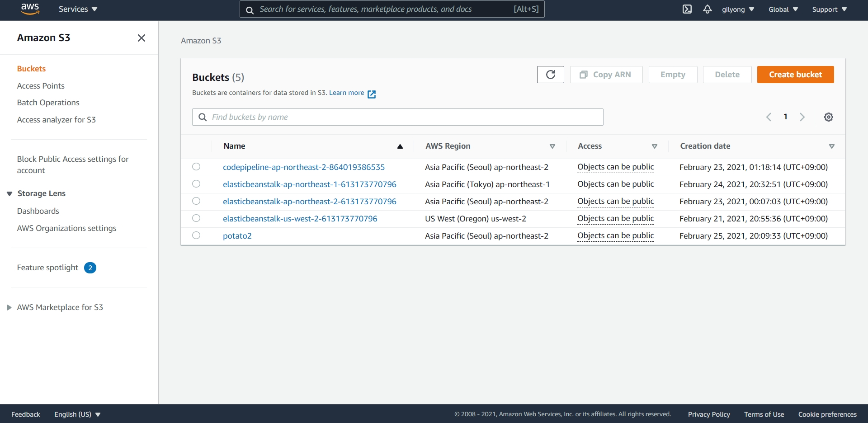Click Asia Pacific (Tokyo) ap-northeast-1 region cell
This screenshot has width=868, height=423.
(x=487, y=184)
